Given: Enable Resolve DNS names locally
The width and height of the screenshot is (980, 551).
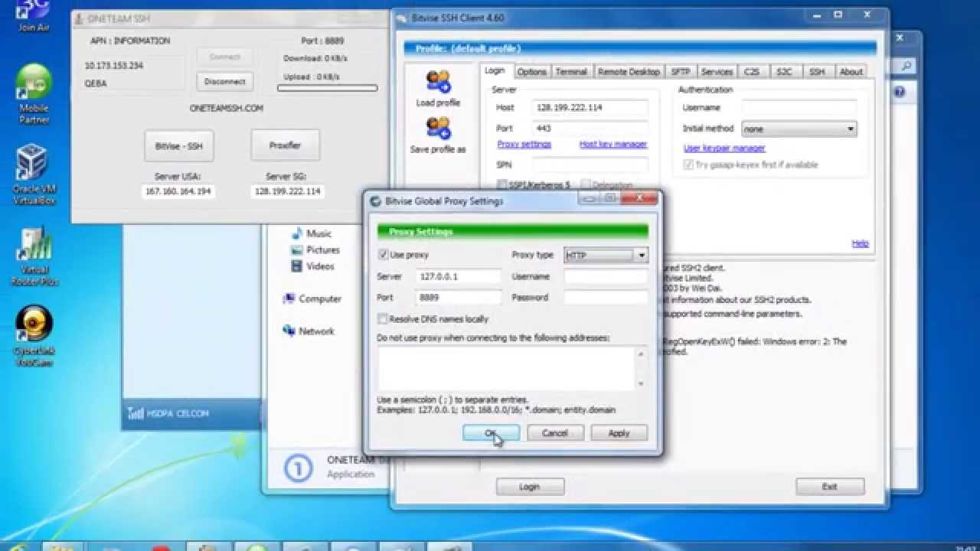Looking at the screenshot, I should click(383, 319).
